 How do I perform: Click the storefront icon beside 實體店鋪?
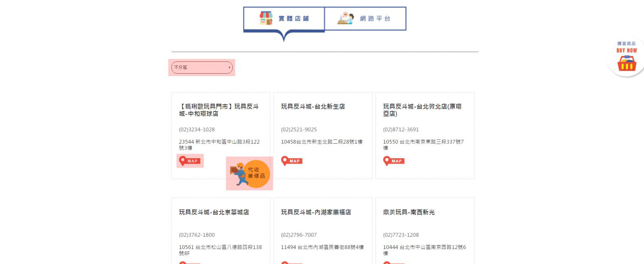pos(266,18)
